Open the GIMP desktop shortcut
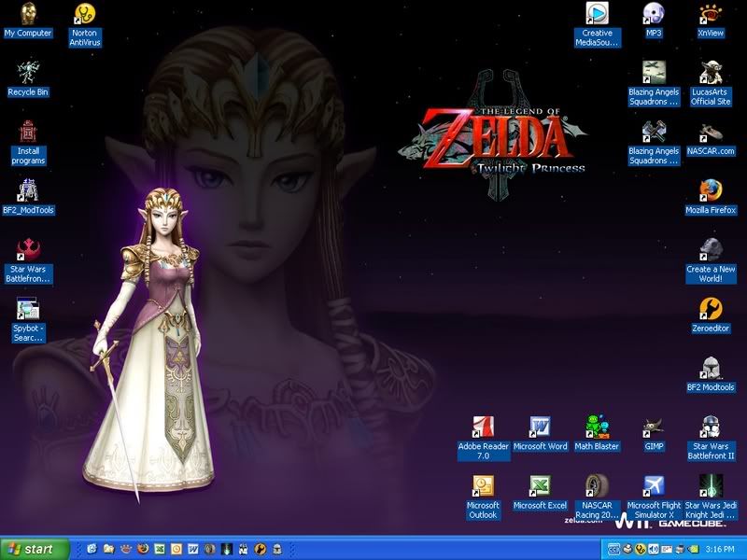Image resolution: width=747 pixels, height=560 pixels. [653, 433]
